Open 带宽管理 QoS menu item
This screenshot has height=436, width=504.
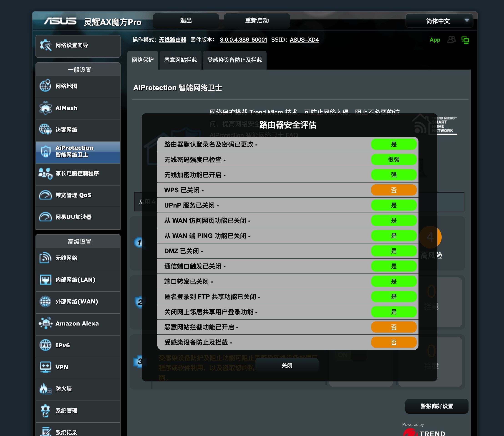[x=78, y=196]
